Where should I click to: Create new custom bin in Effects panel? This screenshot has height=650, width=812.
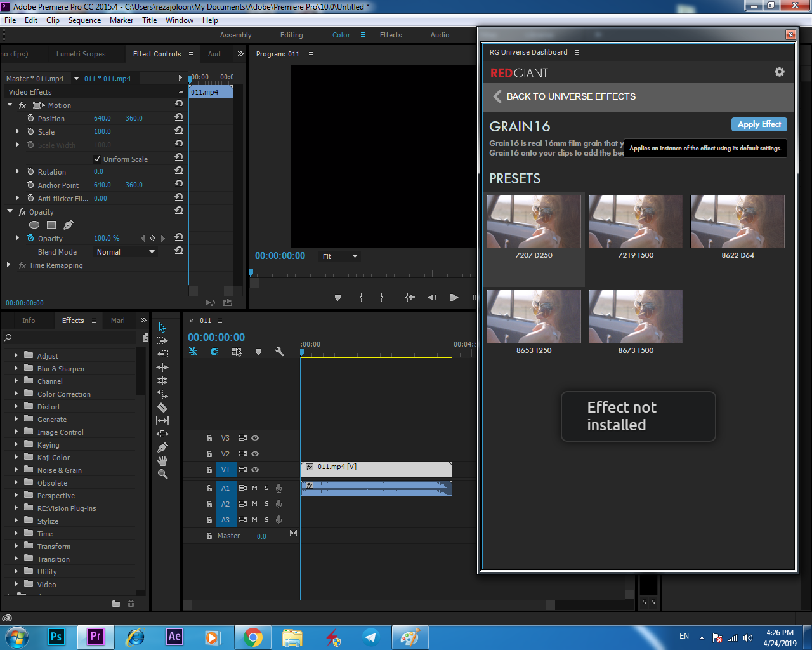click(x=116, y=604)
